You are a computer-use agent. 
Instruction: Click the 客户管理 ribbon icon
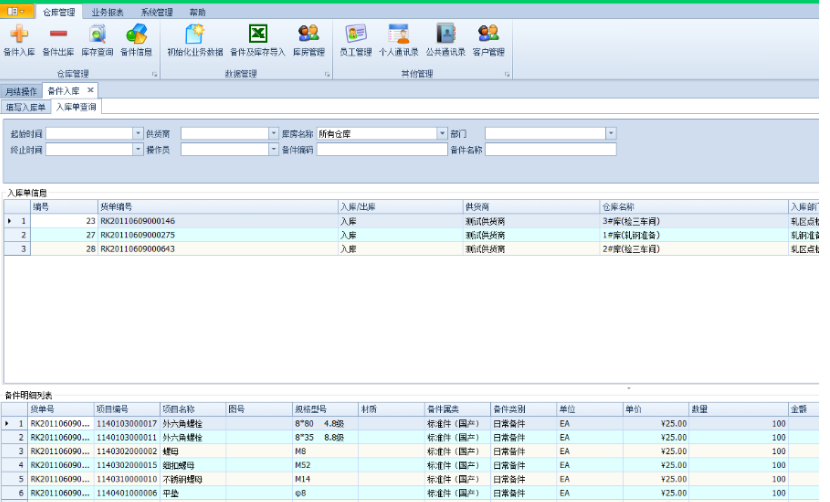[488, 34]
